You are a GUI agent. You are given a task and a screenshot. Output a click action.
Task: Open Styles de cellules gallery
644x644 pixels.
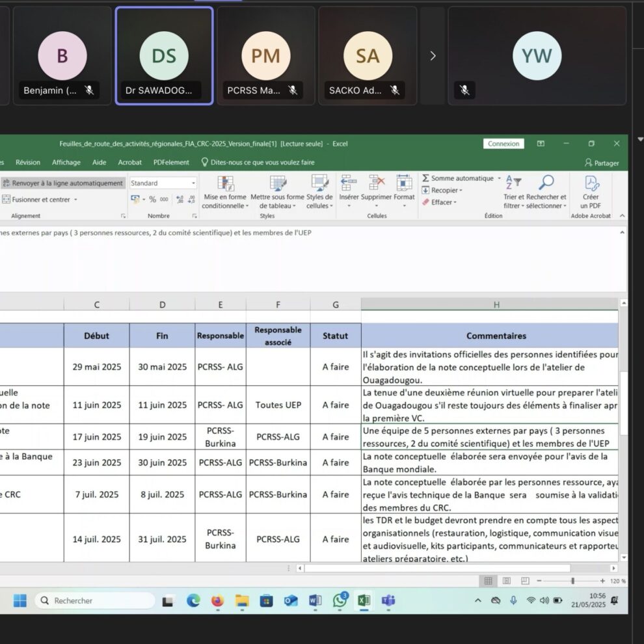pos(319,193)
